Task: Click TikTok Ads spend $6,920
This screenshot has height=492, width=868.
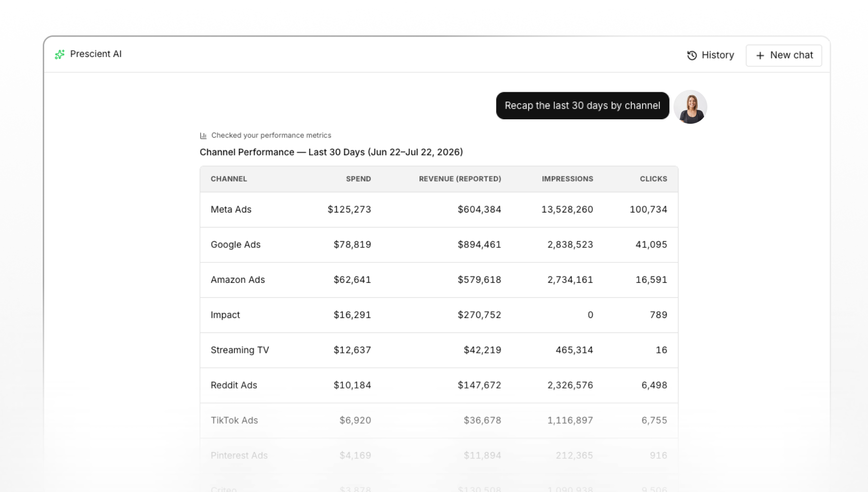Action: (x=355, y=420)
